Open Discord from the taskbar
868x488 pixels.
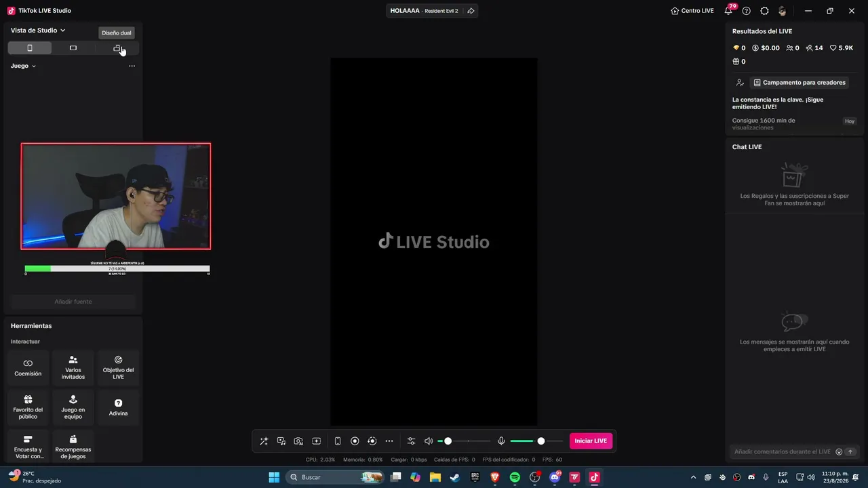click(x=555, y=477)
